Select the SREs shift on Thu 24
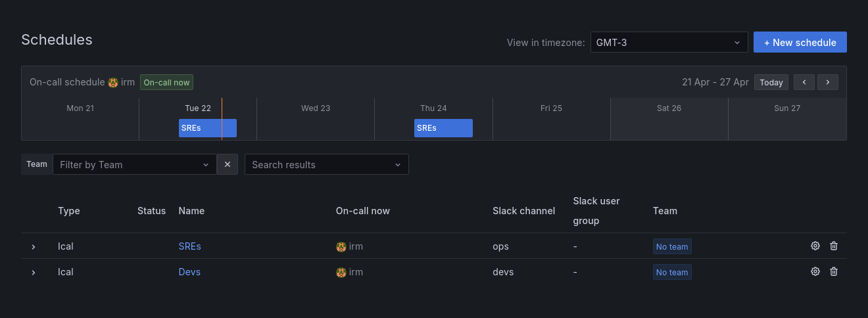868x318 pixels. click(x=443, y=128)
